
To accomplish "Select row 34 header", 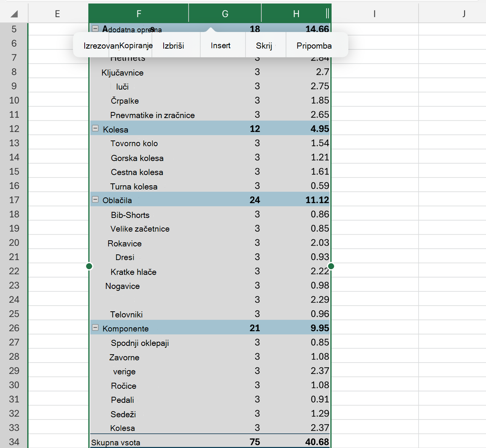I will 14,442.
